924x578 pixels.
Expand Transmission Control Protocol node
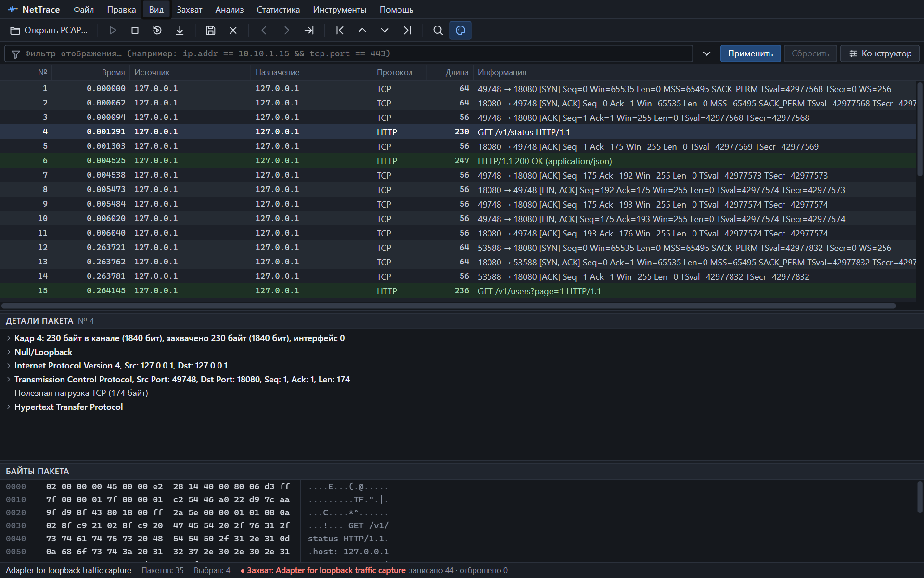tap(9, 380)
